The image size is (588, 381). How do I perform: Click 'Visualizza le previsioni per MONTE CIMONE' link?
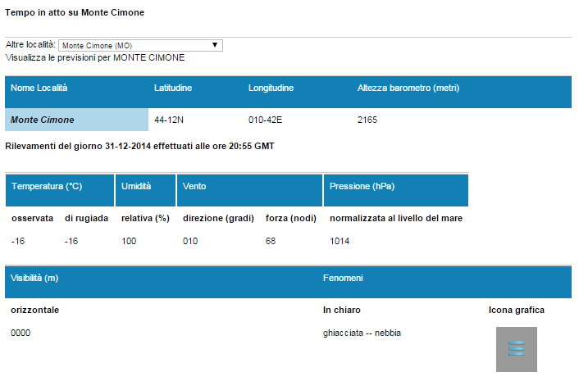click(x=95, y=57)
